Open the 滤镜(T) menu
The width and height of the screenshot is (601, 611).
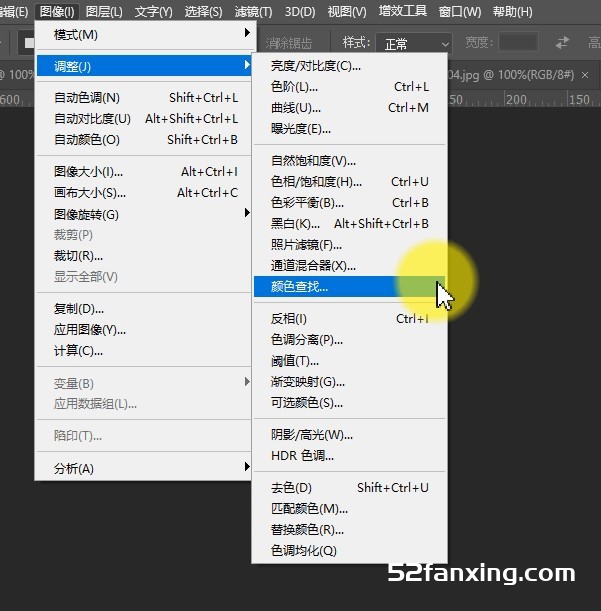(253, 12)
